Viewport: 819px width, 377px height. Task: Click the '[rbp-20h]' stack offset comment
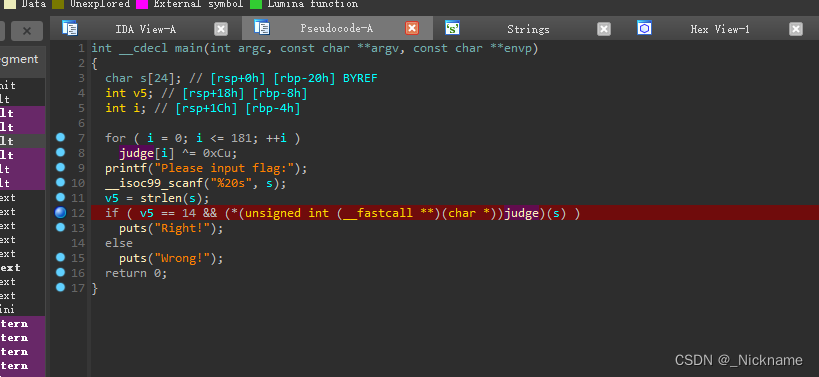[x=306, y=78]
